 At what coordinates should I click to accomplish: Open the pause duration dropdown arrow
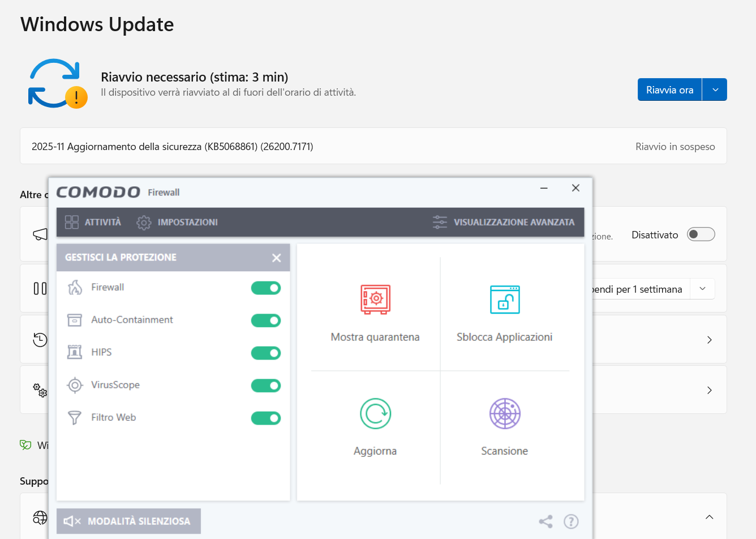[x=702, y=289]
